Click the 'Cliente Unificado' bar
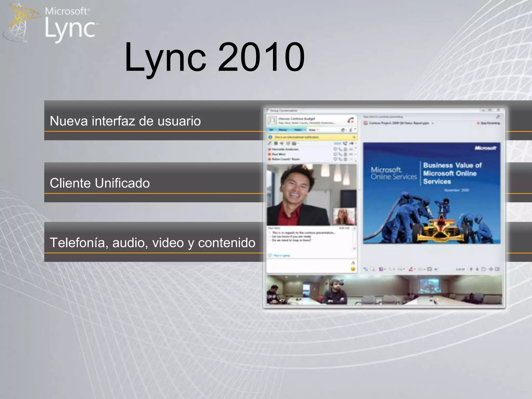 point(154,182)
